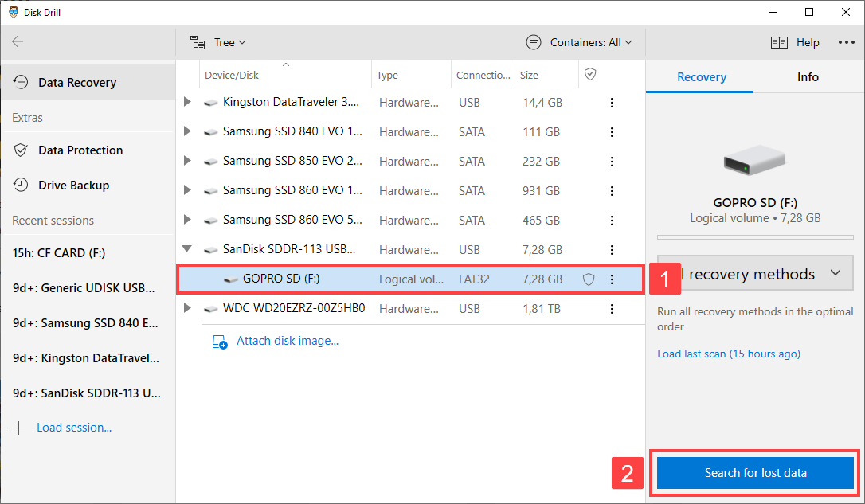The height and width of the screenshot is (504, 865).
Task: Sort by Device/Disk column header
Action: coord(231,75)
